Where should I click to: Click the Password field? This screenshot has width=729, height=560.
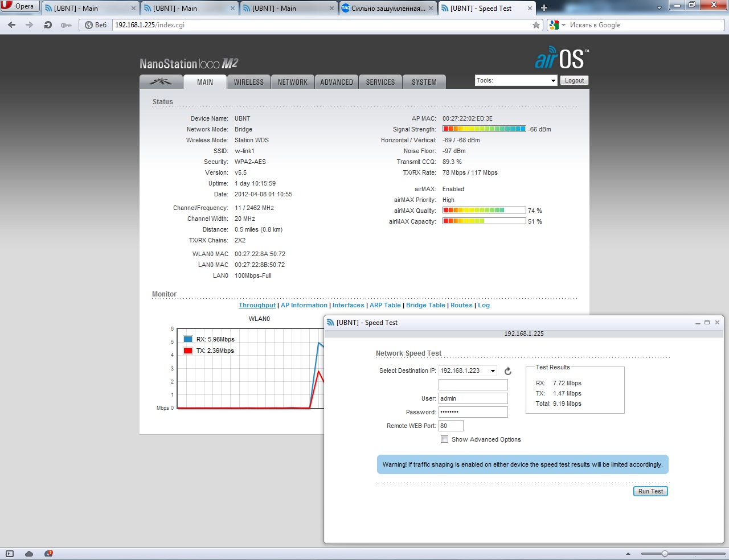click(x=473, y=412)
